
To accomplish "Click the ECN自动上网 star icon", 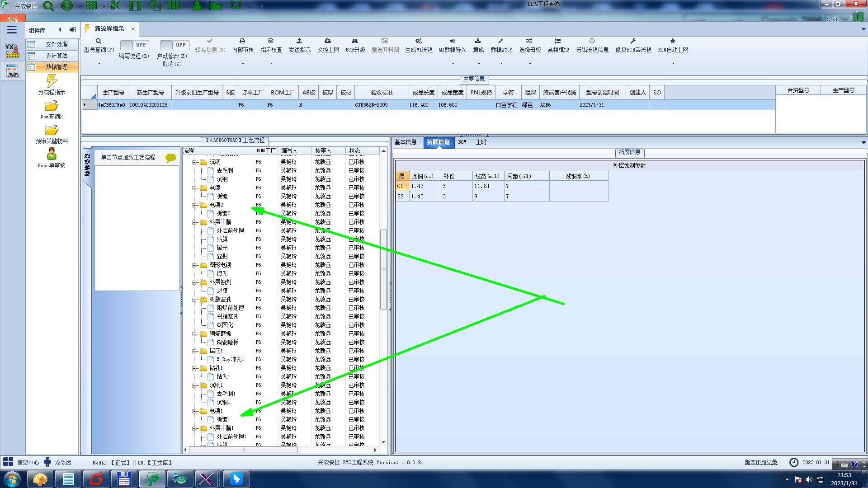I will [x=673, y=41].
